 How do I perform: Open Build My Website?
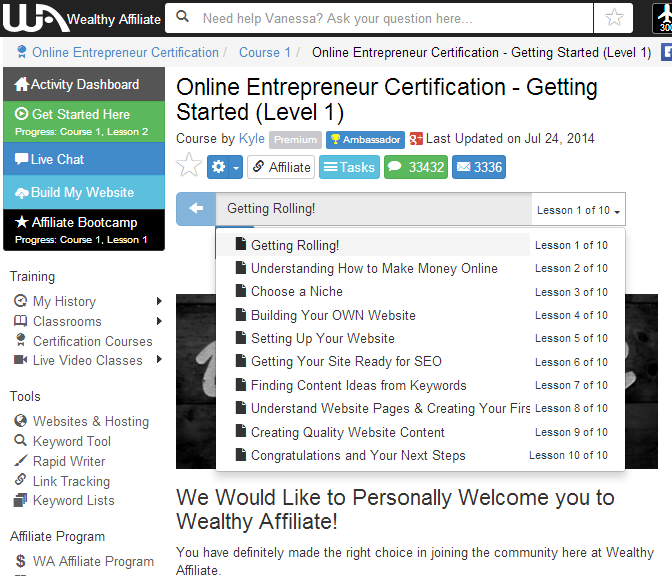click(x=84, y=192)
